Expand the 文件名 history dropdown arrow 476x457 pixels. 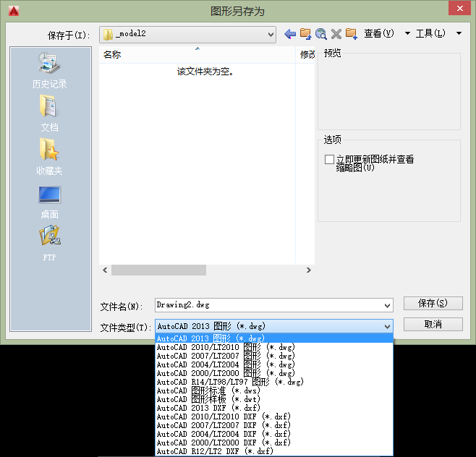tap(387, 306)
